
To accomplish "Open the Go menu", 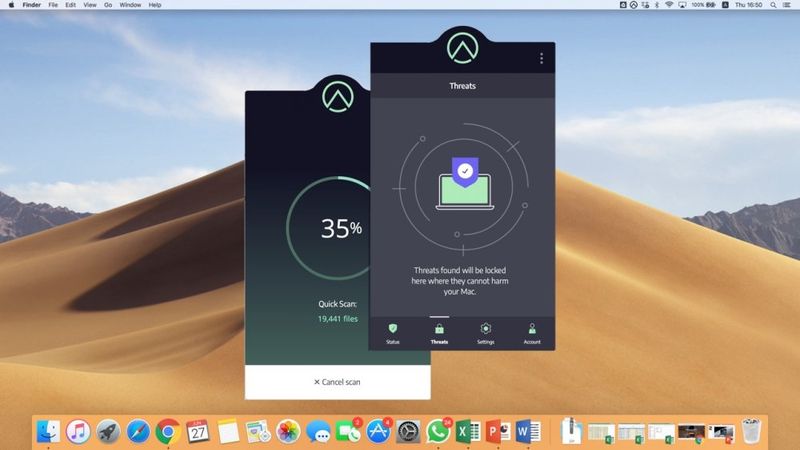I will click(x=108, y=5).
